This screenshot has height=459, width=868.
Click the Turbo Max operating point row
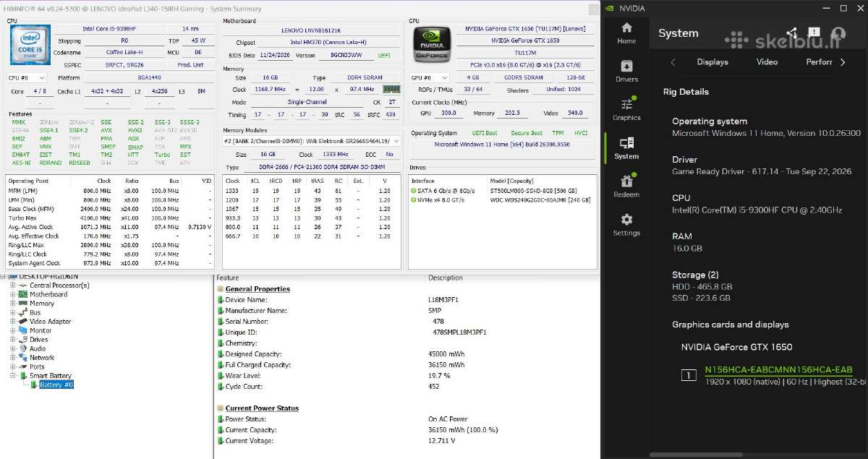coord(110,218)
